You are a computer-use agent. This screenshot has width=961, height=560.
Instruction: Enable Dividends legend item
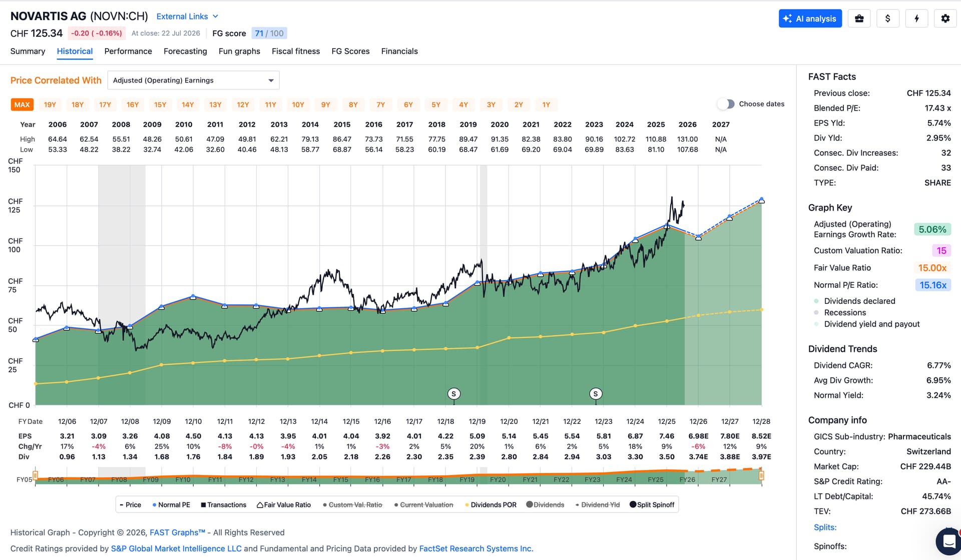[545, 505]
